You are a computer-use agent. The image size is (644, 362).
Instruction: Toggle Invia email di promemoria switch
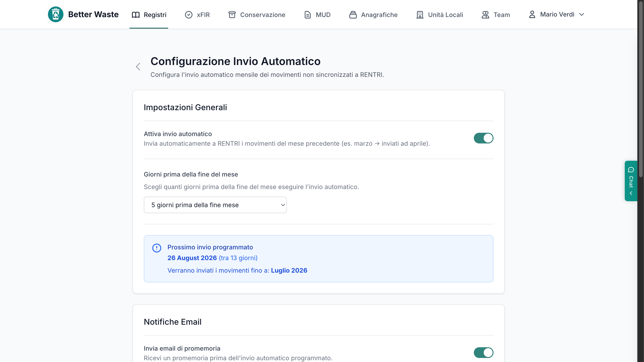483,353
